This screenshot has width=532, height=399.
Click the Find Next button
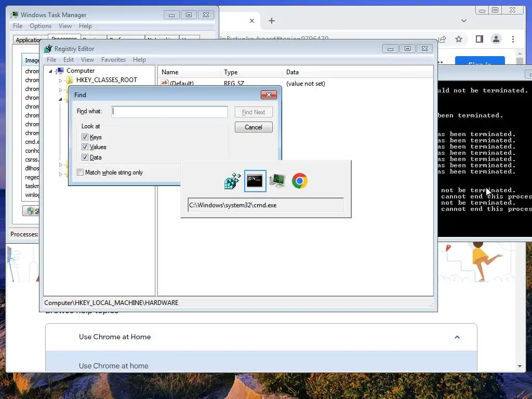(254, 112)
